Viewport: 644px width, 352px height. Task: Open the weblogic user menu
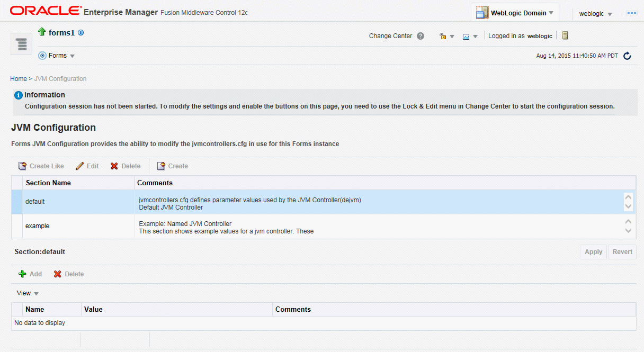click(x=596, y=14)
